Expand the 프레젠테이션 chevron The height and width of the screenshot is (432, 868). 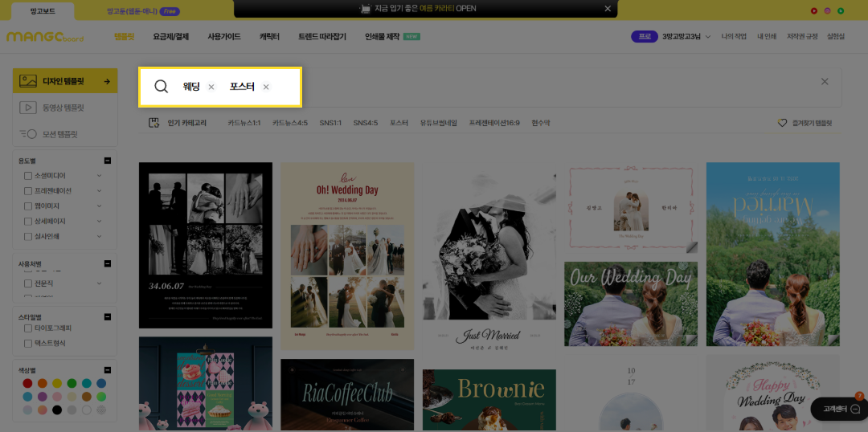coord(99,191)
